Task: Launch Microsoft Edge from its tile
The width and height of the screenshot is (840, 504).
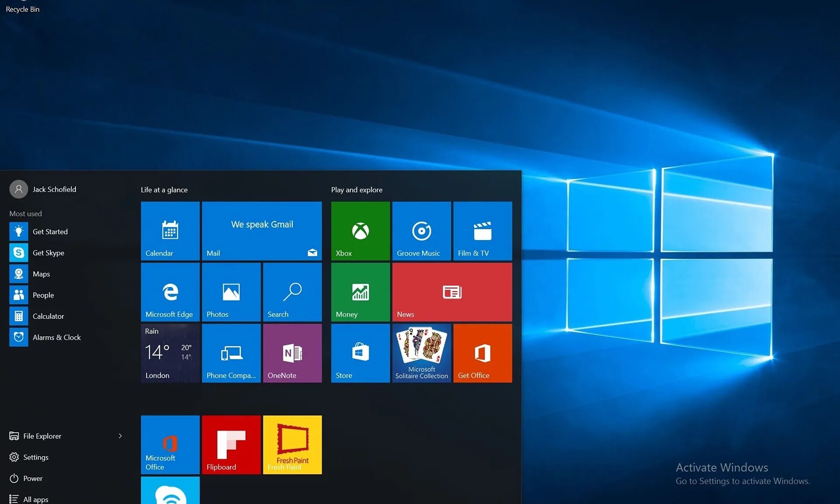Action: click(x=170, y=292)
